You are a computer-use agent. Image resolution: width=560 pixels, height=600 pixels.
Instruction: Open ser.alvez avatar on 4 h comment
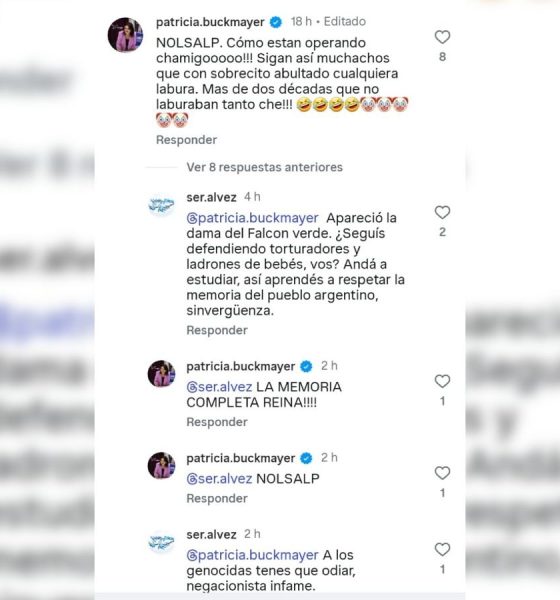click(x=161, y=205)
